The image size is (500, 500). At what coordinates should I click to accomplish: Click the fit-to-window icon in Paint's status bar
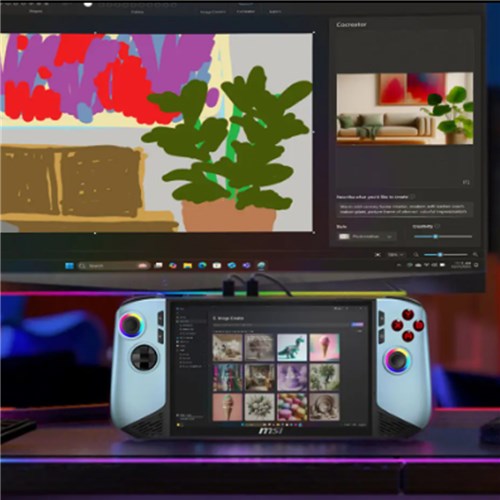tap(378, 255)
